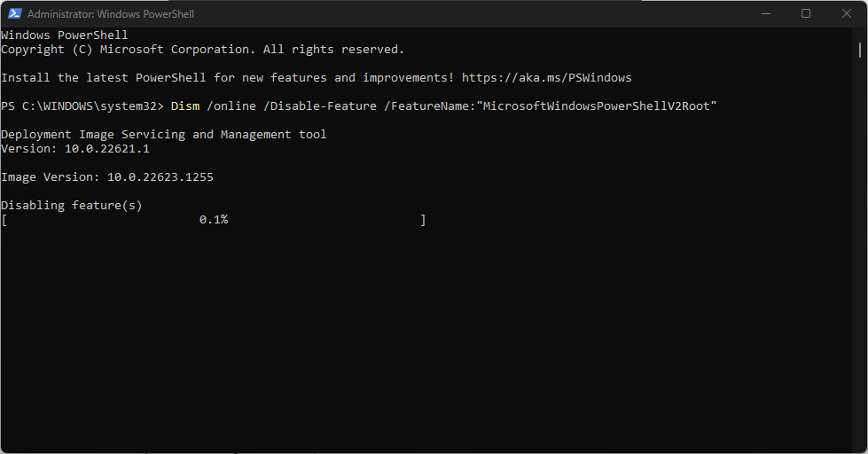This screenshot has height=454, width=868.
Task: Click the Disabling feature(s) status line
Action: (x=72, y=206)
